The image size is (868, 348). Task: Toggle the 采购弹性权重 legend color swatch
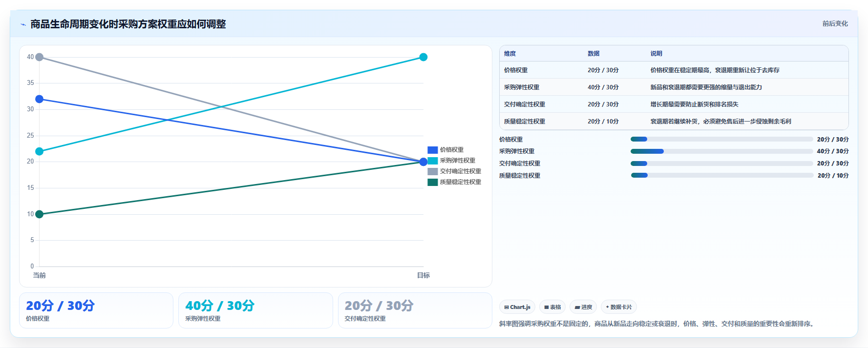432,161
